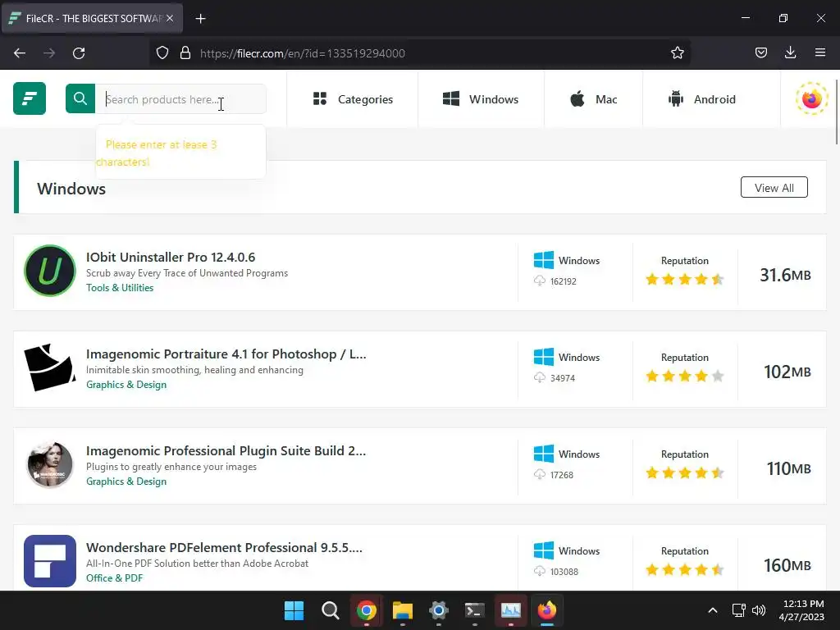840x630 pixels.
Task: Open Imagenomic Portraiture 4.1 for Photoshop title
Action: coord(226,354)
